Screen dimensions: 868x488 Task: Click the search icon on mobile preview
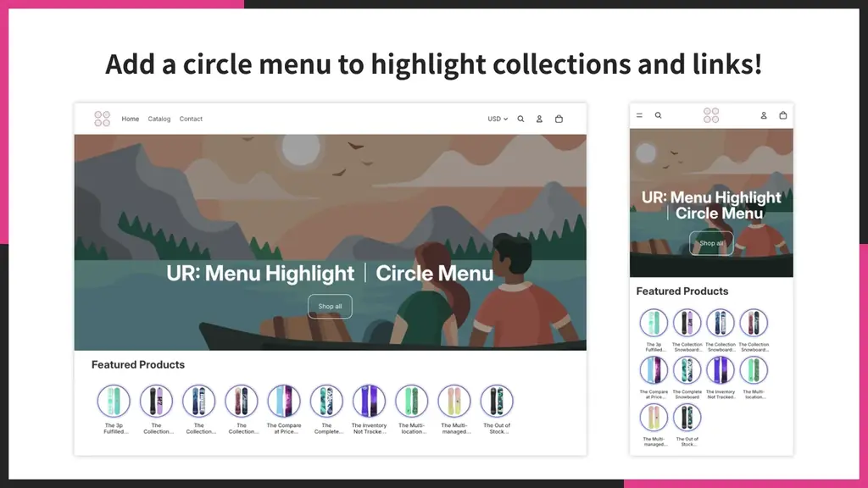pyautogui.click(x=659, y=114)
